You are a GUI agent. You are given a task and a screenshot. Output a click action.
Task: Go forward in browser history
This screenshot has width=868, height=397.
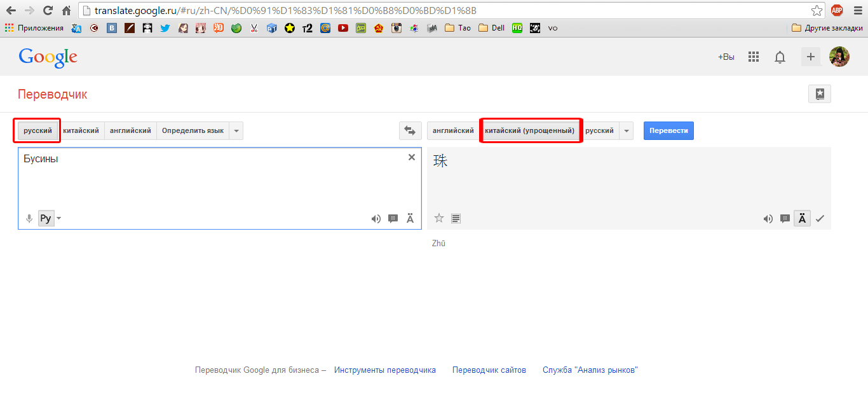coord(29,10)
